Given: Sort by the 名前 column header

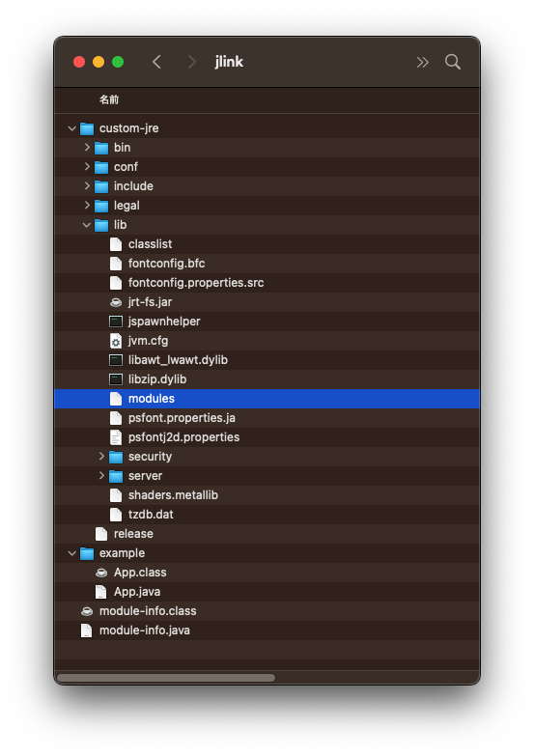Looking at the screenshot, I should 109,99.
